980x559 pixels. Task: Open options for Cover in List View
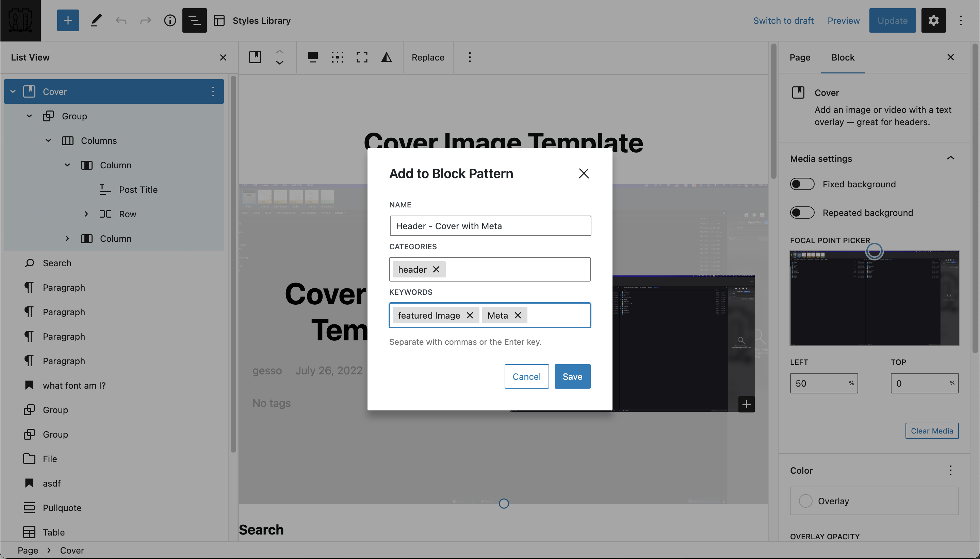pos(213,91)
